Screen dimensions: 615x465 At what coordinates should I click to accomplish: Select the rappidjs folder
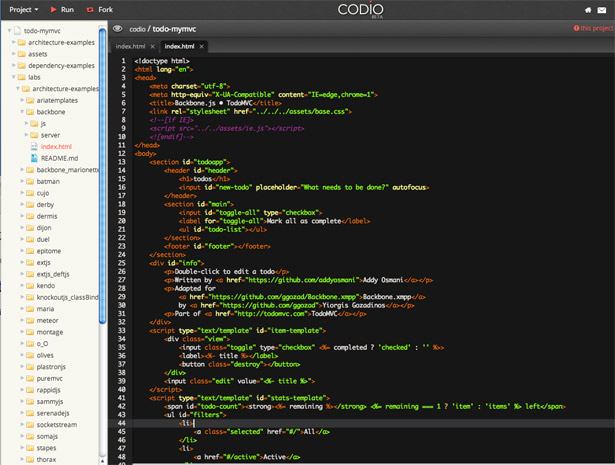coord(49,390)
